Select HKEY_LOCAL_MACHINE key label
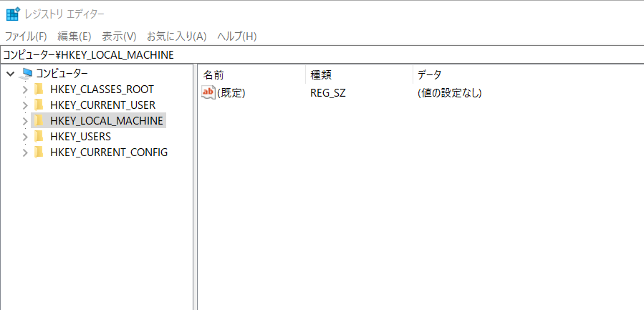Viewport: 644px width, 310px height. (106, 121)
